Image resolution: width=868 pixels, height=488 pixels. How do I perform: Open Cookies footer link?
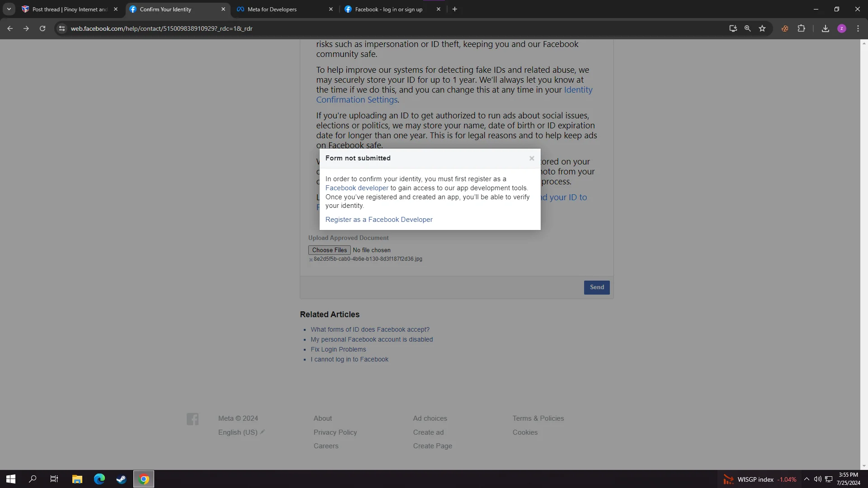[525, 432]
